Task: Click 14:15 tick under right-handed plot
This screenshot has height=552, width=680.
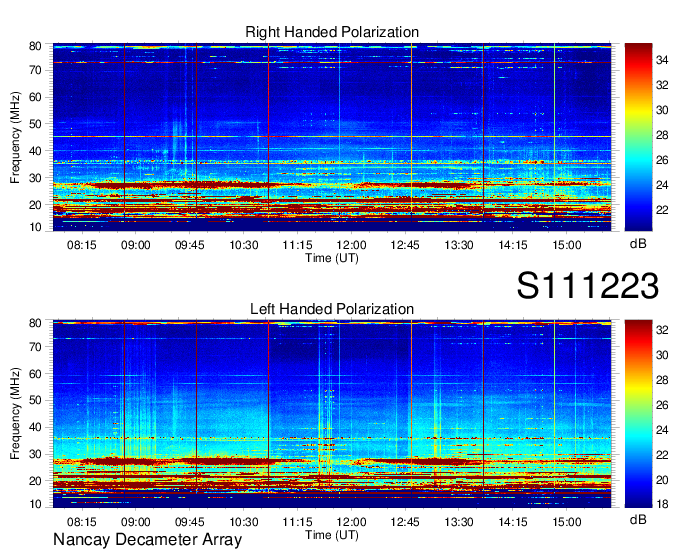Action: (x=513, y=245)
